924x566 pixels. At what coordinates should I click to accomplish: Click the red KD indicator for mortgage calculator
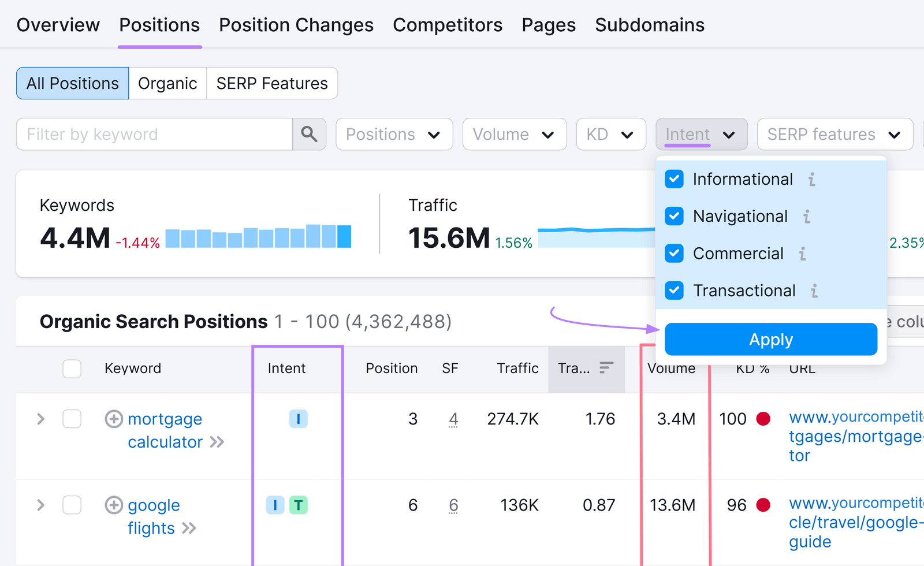(x=763, y=419)
